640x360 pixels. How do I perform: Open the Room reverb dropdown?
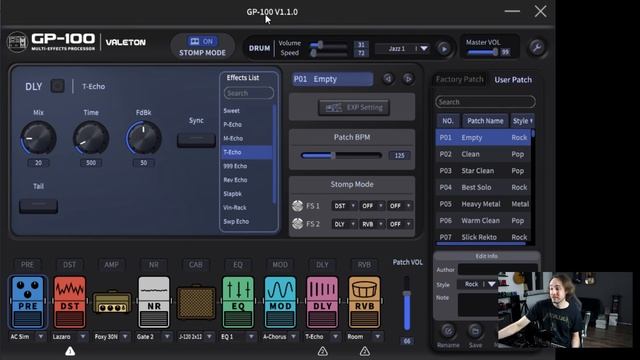pos(378,337)
